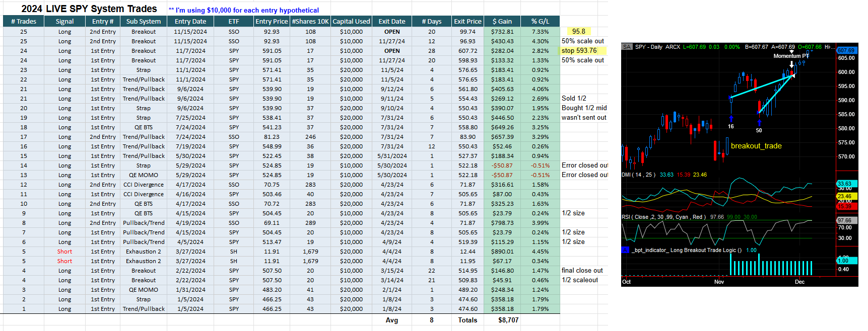Viewport: 868px width, 331px height.
Task: Click the yellow breakout_trade chart label
Action: click(x=756, y=146)
